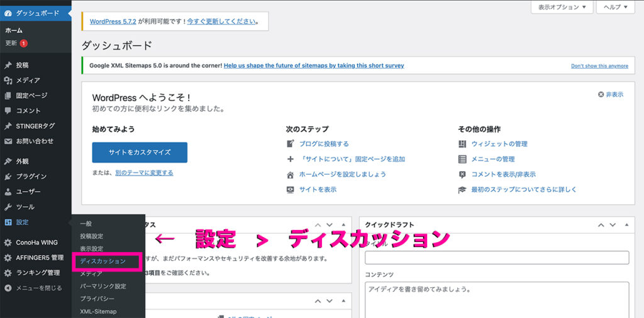The height and width of the screenshot is (318, 644).
Task: Open プライバシー in settings submenu
Action: click(97, 299)
